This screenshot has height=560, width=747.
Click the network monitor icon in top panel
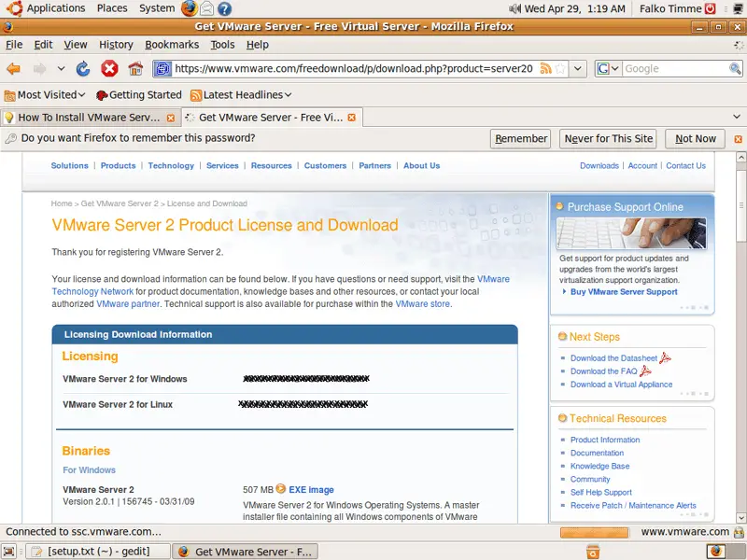click(738, 8)
